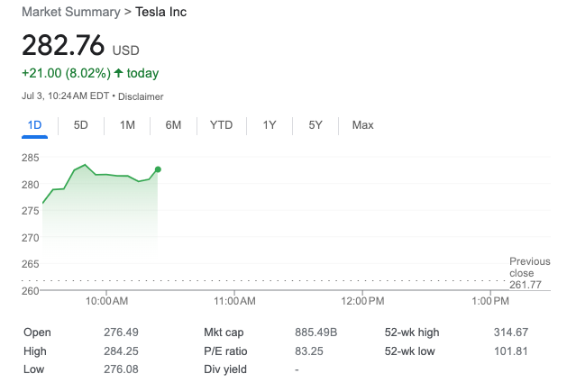Click the Previous close 261.77 label

click(527, 272)
